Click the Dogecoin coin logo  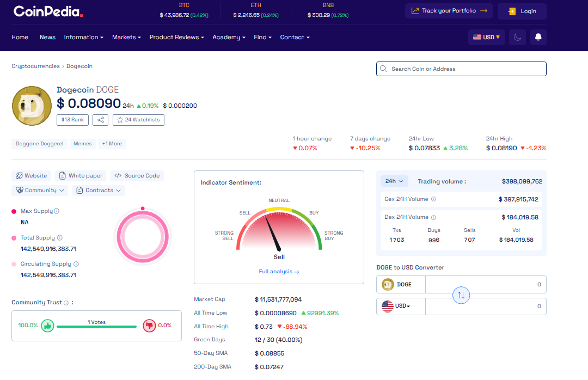point(32,106)
